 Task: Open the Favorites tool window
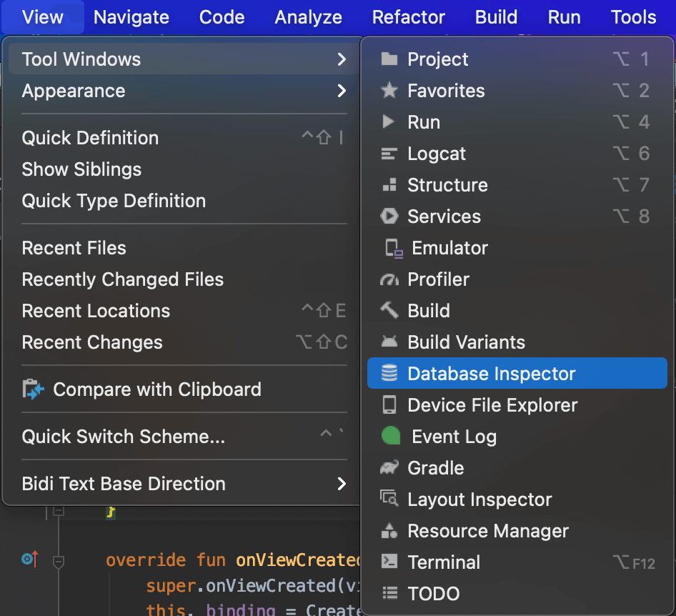pos(517,91)
